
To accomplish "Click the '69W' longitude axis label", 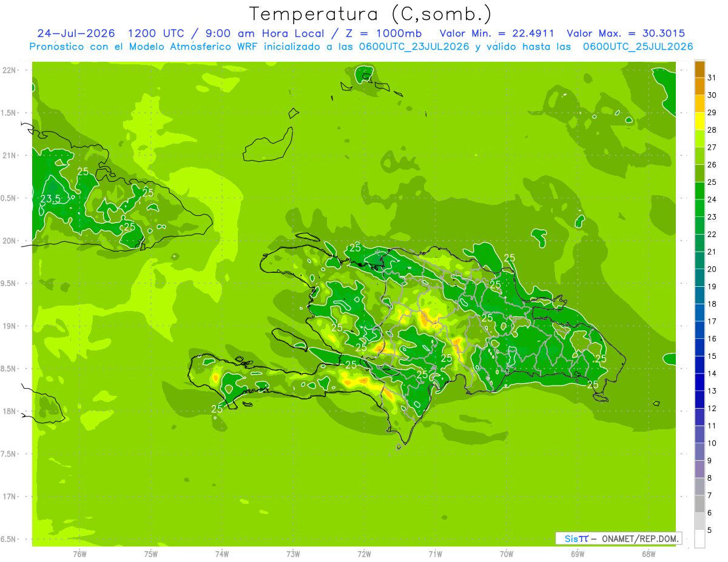I will (x=578, y=554).
